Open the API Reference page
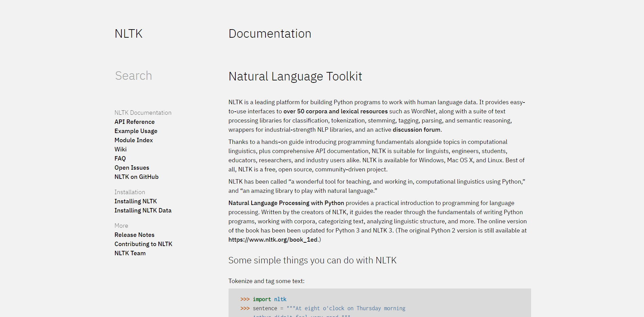Viewport: 644px width, 317px height. point(134,122)
